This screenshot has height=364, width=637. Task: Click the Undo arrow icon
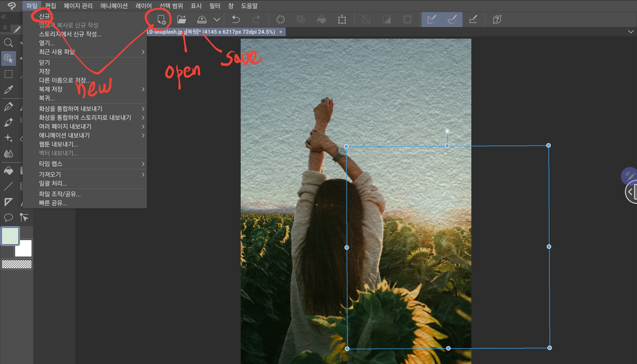tap(235, 20)
